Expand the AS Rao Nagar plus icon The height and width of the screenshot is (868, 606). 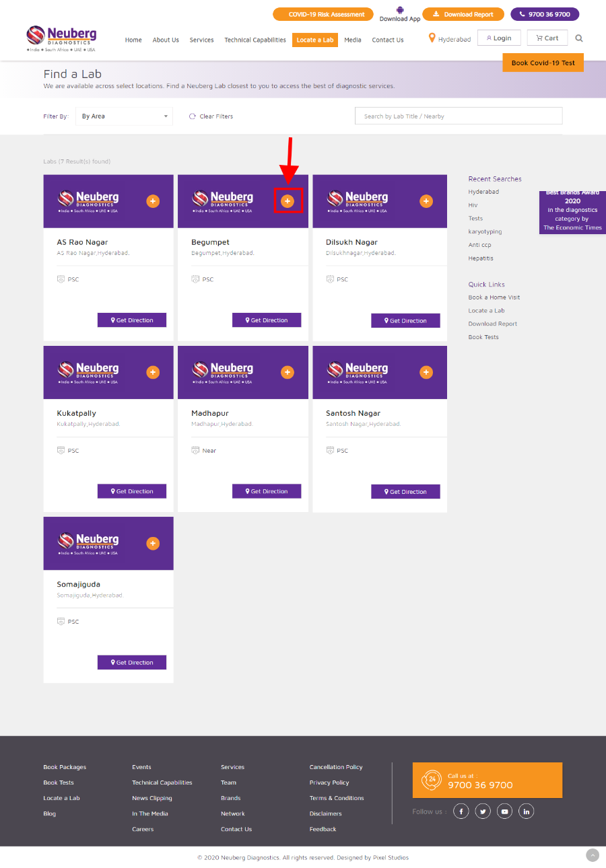(153, 201)
